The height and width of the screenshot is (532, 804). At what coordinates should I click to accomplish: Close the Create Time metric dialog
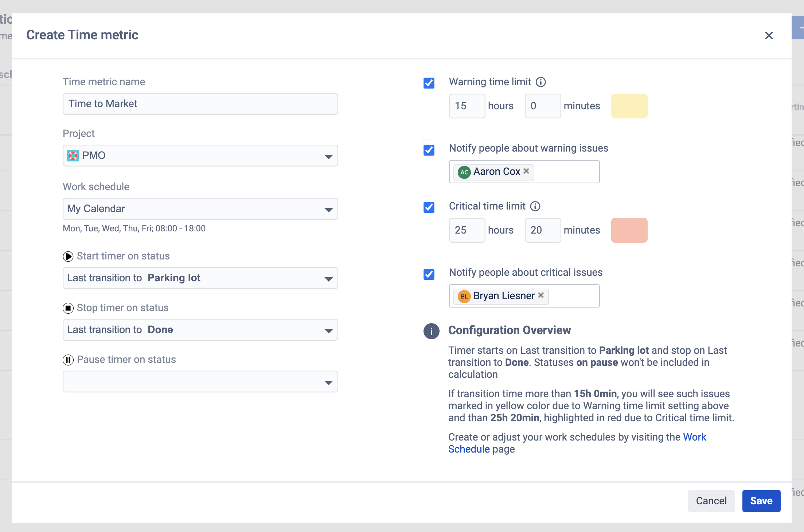click(x=769, y=35)
